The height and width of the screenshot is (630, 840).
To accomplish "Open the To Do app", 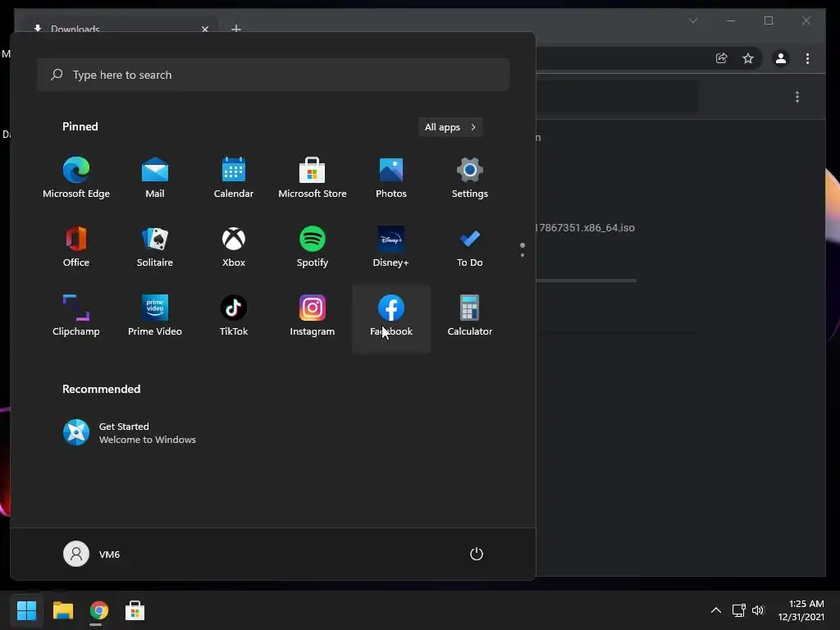I will pos(470,247).
